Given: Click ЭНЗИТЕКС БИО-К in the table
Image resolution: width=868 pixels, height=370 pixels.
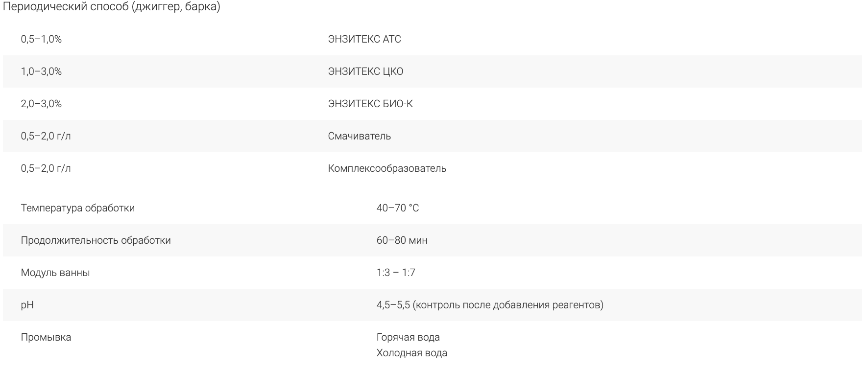Looking at the screenshot, I should [x=370, y=104].
